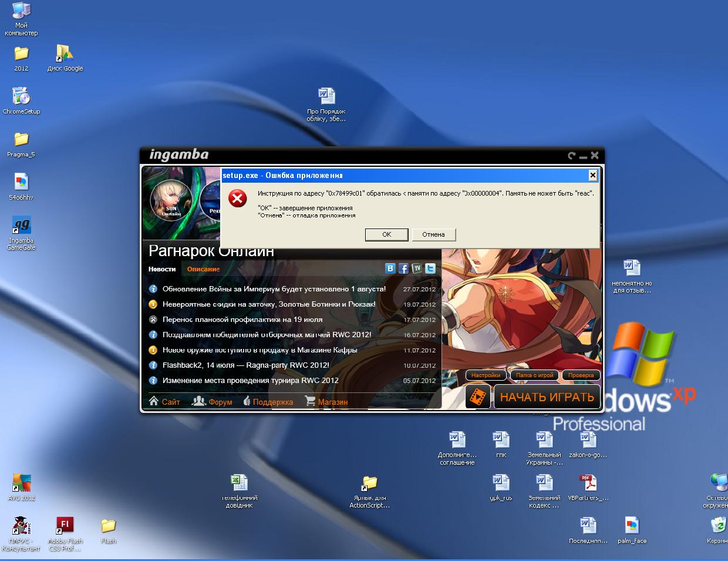Select Дополнительное соглашение Word document
The image size is (728, 561).
(457, 448)
